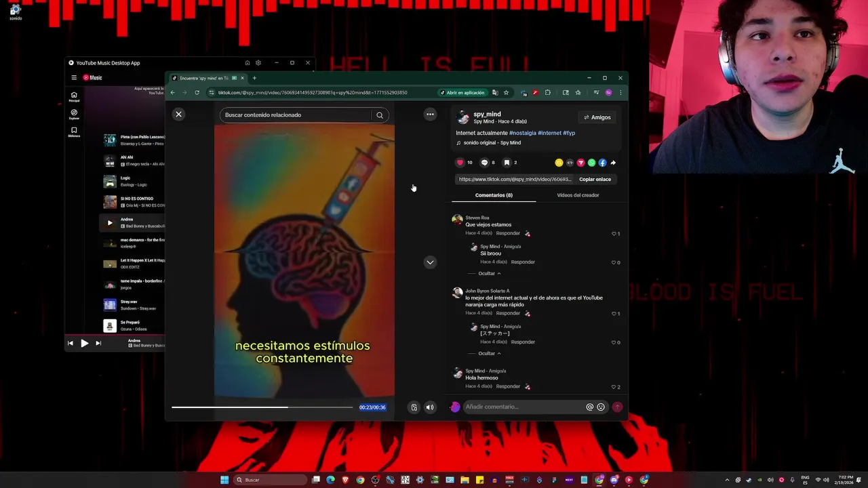The height and width of the screenshot is (488, 868).
Task: Click the Buscar contenido relacionado search field
Action: (x=297, y=115)
